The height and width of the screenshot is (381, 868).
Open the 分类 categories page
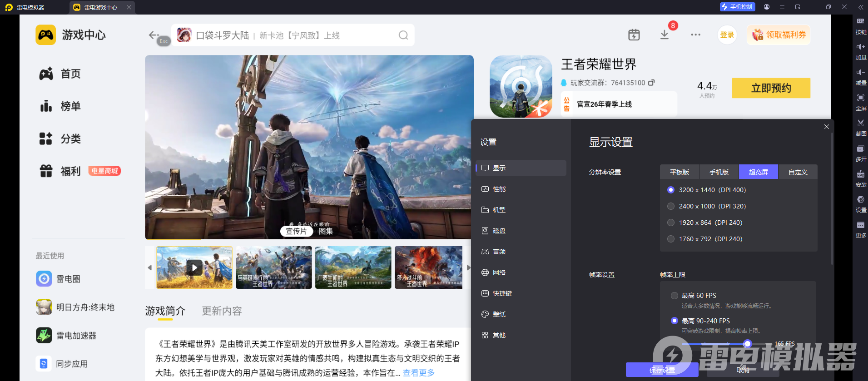click(60, 139)
